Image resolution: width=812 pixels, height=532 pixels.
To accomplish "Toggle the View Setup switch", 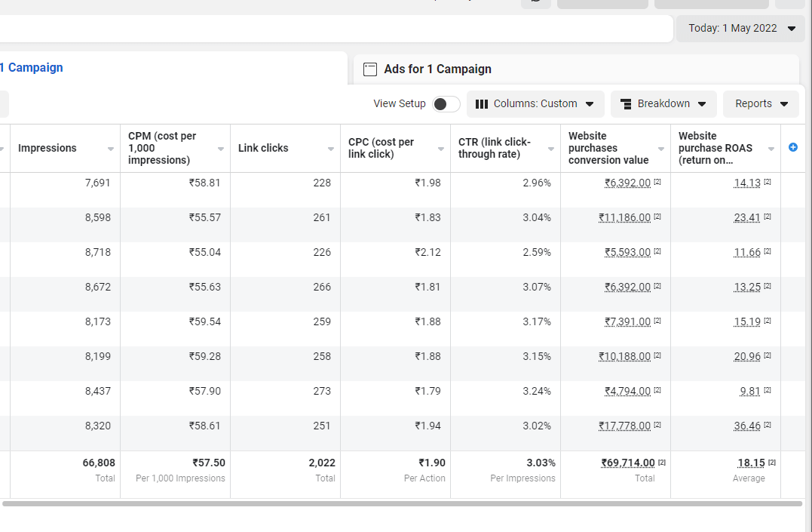I will (x=446, y=104).
